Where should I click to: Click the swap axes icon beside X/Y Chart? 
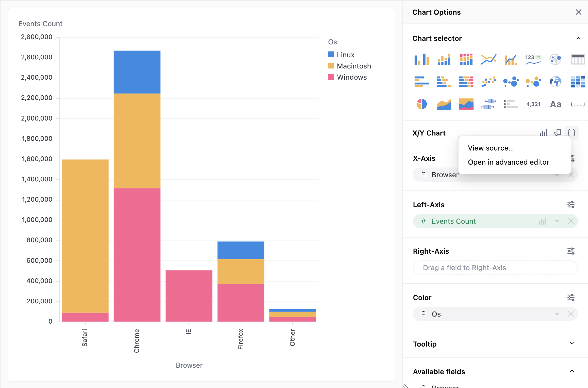click(x=557, y=133)
